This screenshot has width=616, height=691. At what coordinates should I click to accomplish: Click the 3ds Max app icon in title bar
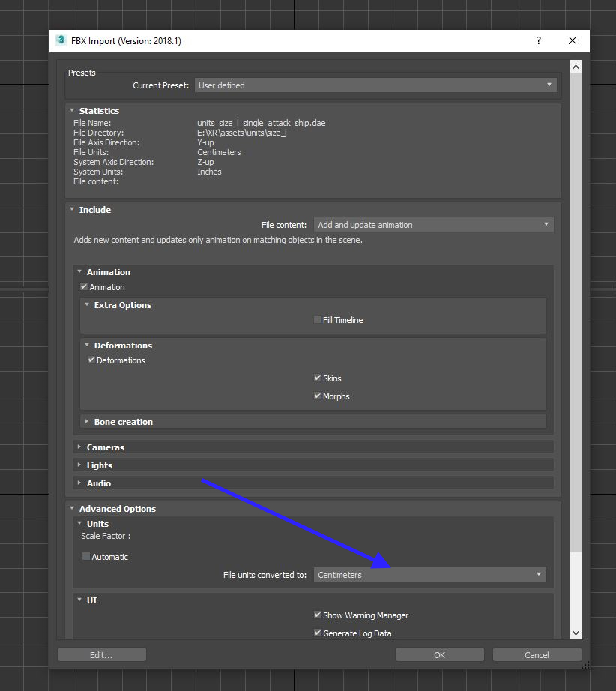click(x=61, y=40)
